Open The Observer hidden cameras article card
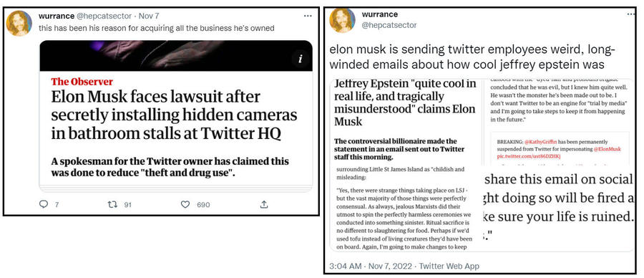This screenshot has width=644, height=278. (x=176, y=116)
